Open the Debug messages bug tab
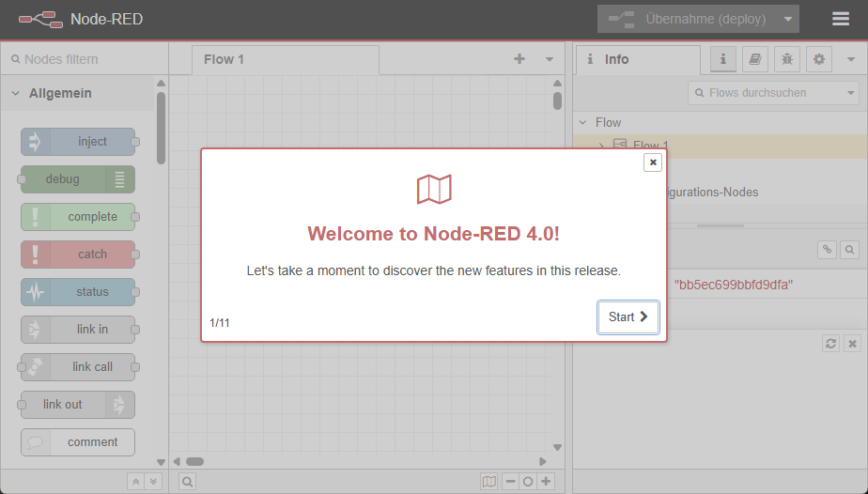The image size is (868, 494). (786, 59)
